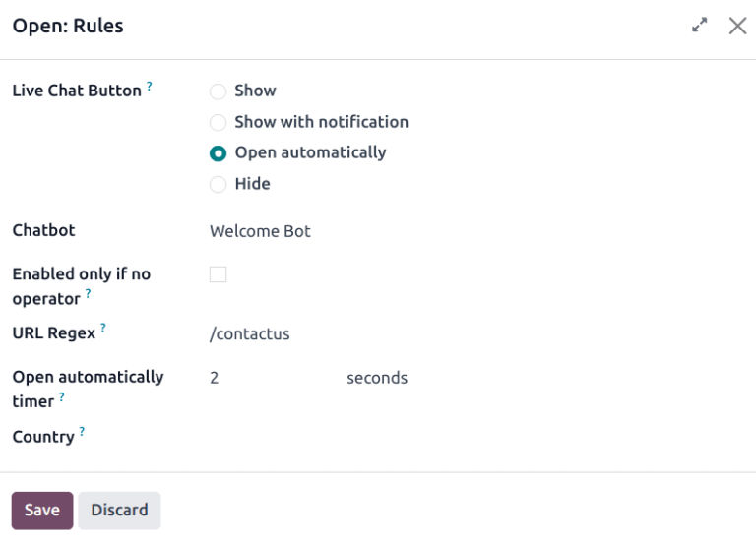Click the timer value field showing 2
This screenshot has width=756, height=544.
click(266, 378)
